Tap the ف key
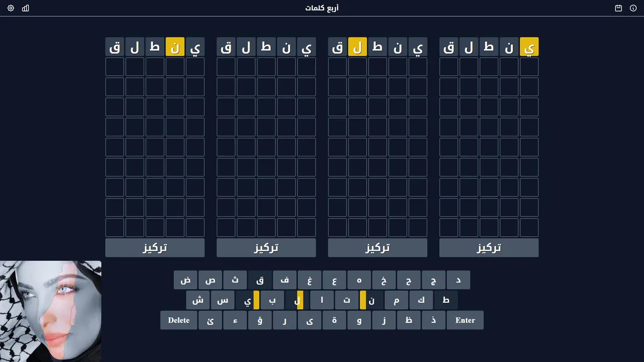 (285, 280)
